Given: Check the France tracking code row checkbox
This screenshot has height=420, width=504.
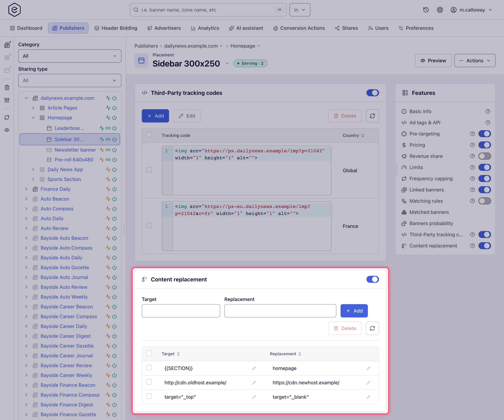Looking at the screenshot, I should point(149,226).
